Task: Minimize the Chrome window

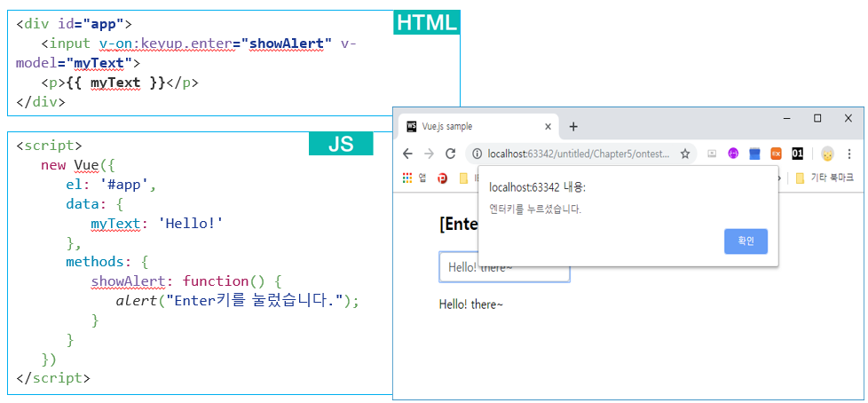Action: click(787, 118)
